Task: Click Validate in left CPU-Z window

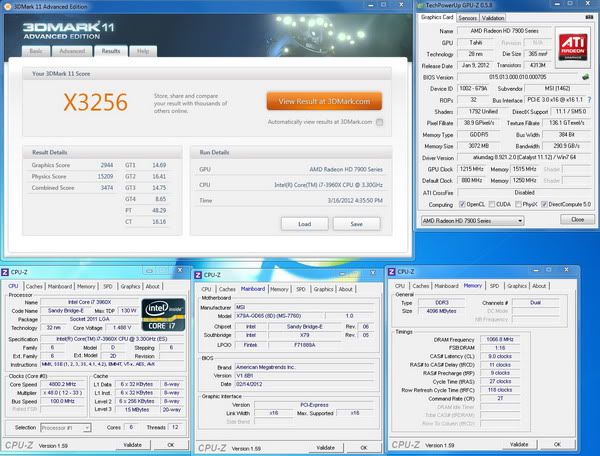Action: click(x=132, y=445)
